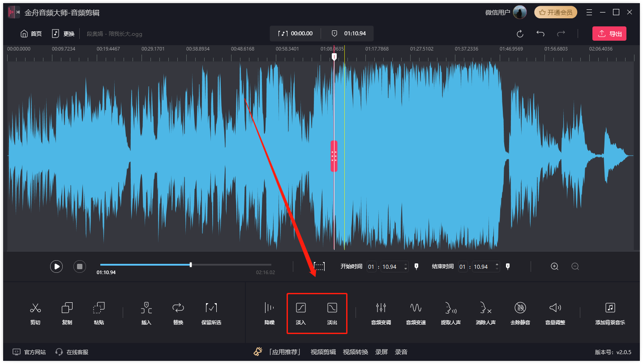This screenshot has height=364, width=643.
Task: Click the 结束时间 minutes input field
Action: tap(463, 267)
